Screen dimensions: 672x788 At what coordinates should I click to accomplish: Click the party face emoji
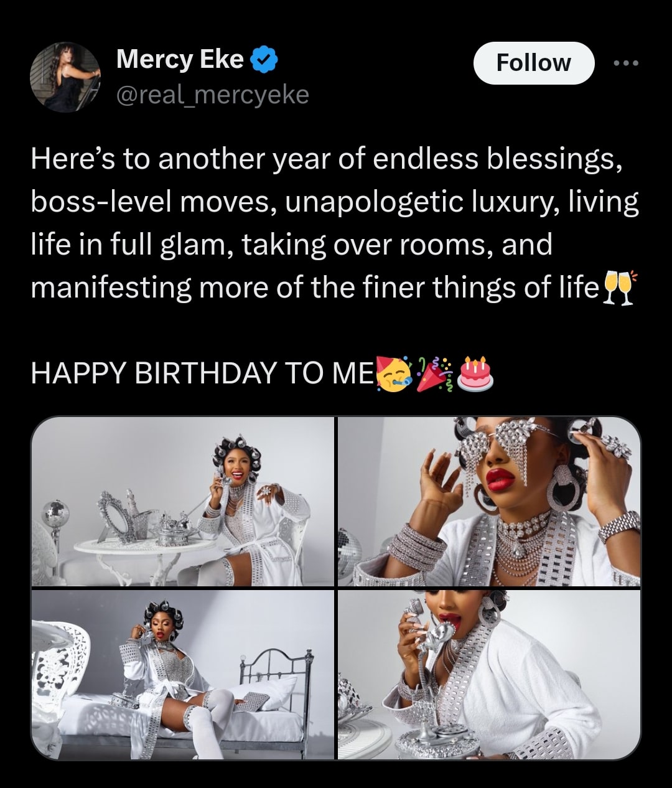(393, 373)
